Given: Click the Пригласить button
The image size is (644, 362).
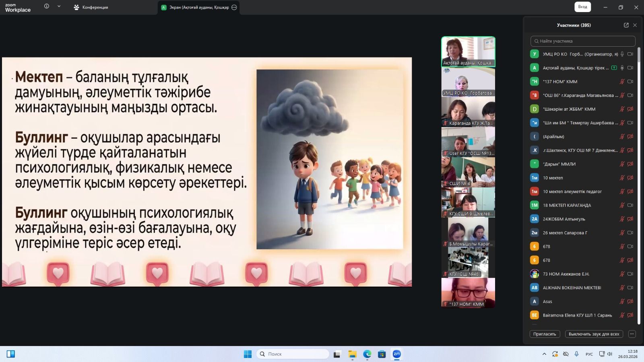Looking at the screenshot, I should [x=545, y=334].
